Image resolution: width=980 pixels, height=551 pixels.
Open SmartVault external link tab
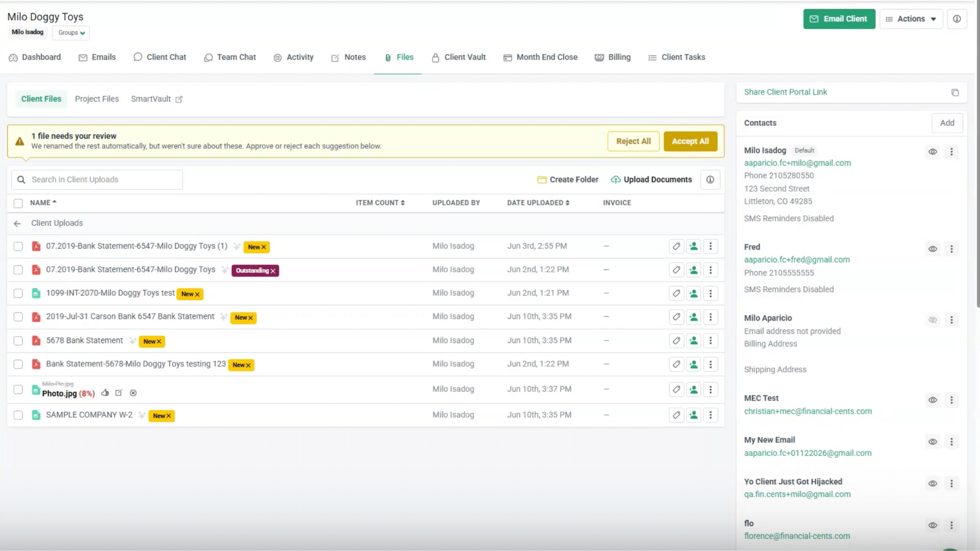(156, 99)
